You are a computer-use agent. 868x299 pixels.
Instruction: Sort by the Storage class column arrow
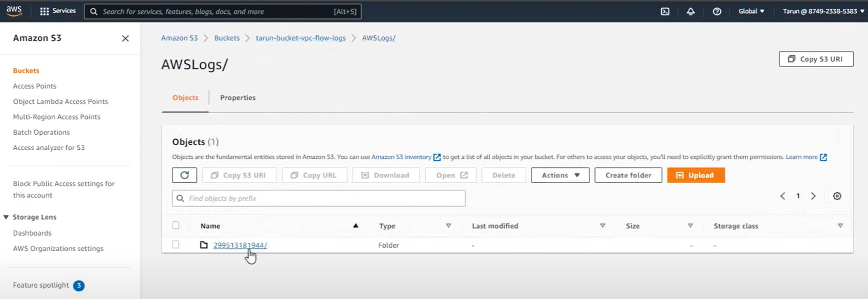(x=840, y=226)
